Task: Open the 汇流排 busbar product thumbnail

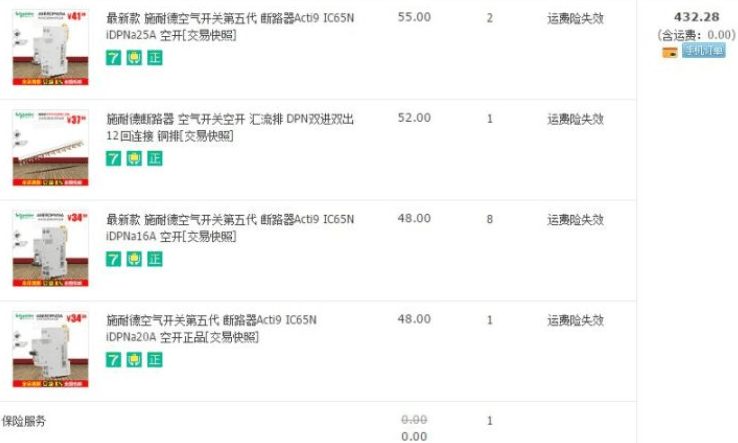Action: click(x=50, y=148)
